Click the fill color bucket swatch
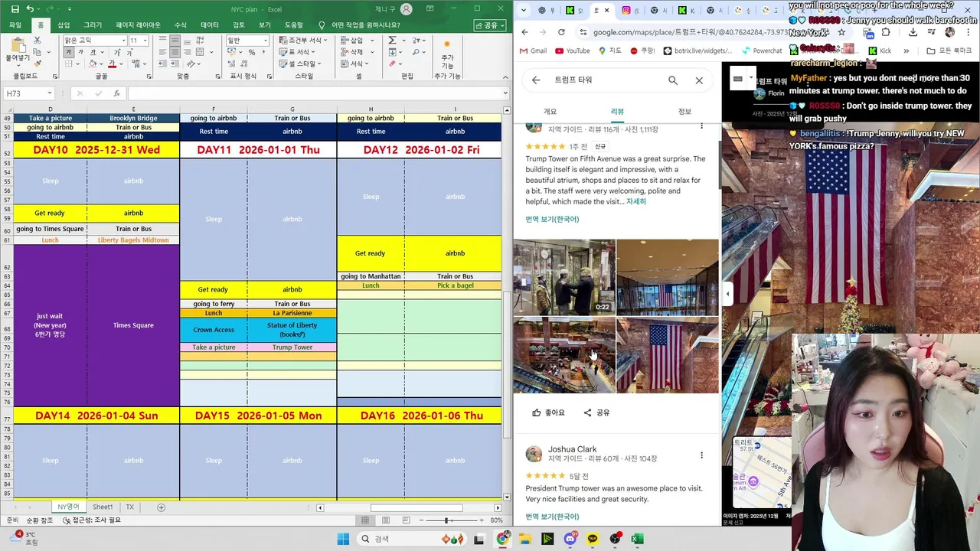Viewport: 980px width, 551px height. (x=93, y=64)
